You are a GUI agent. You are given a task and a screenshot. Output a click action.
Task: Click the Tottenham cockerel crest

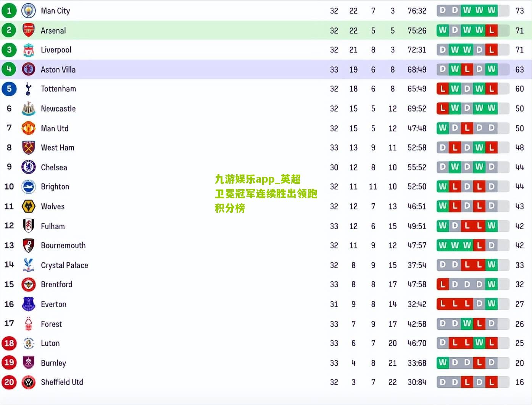point(29,89)
